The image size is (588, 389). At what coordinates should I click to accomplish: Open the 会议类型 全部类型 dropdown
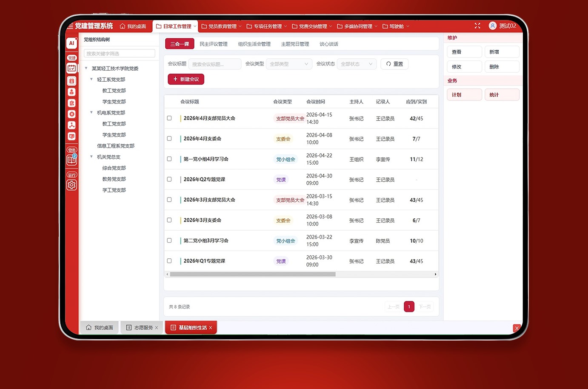pos(289,64)
